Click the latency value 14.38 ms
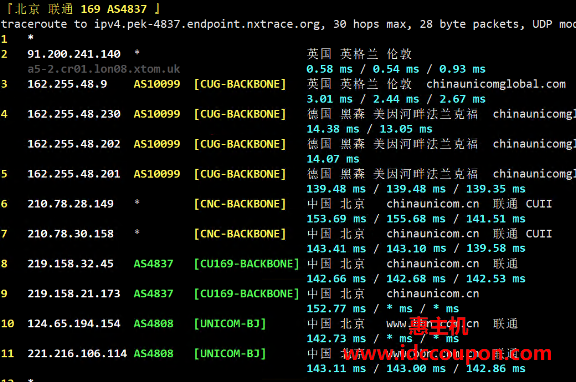The height and width of the screenshot is (382, 576). click(333, 129)
